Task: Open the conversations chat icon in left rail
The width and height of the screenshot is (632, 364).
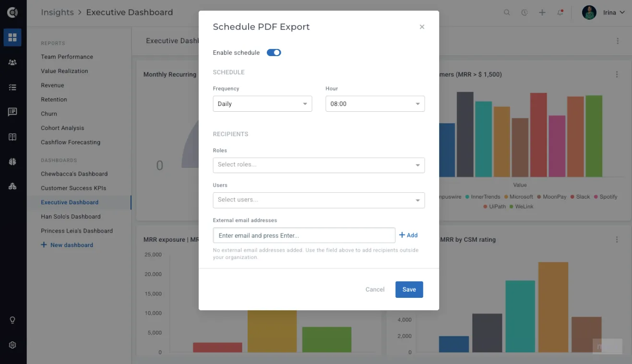Action: coord(12,112)
